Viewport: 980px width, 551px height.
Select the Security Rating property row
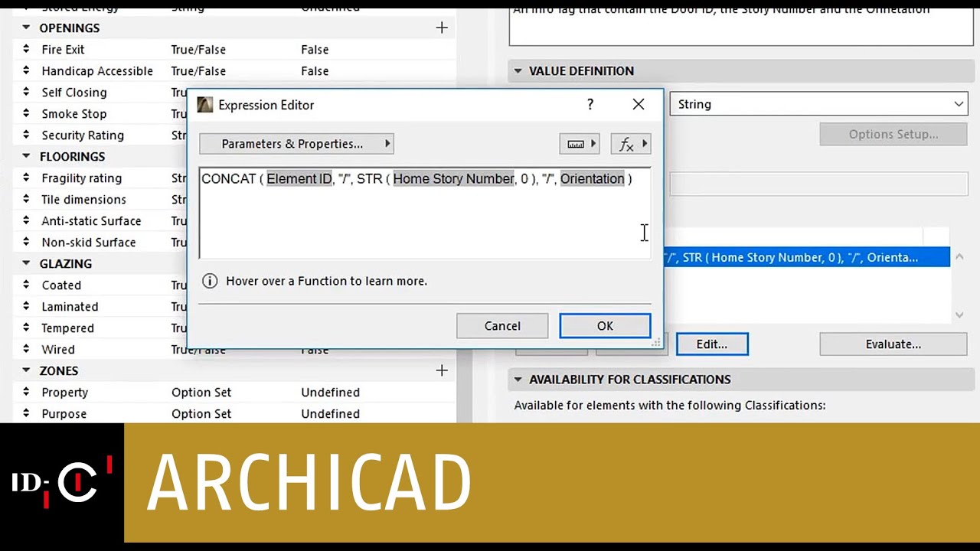101,135
